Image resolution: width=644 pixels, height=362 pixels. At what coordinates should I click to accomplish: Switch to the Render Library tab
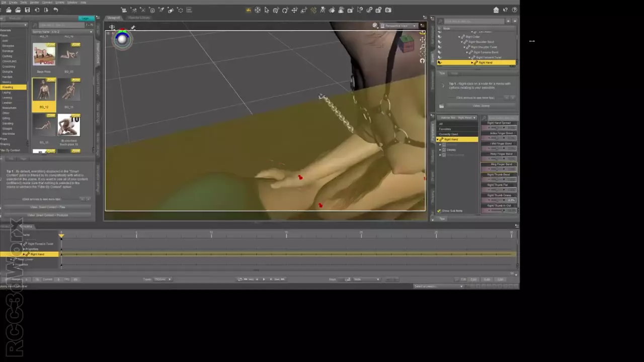tap(138, 18)
